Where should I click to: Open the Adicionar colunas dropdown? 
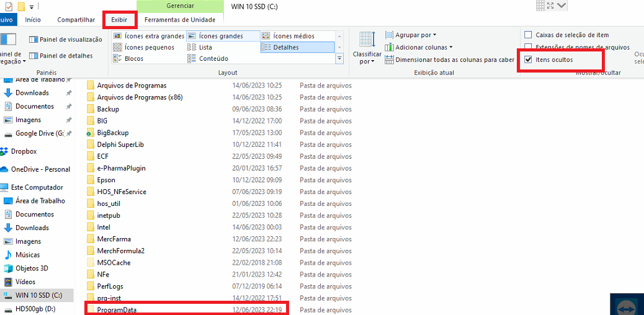423,47
